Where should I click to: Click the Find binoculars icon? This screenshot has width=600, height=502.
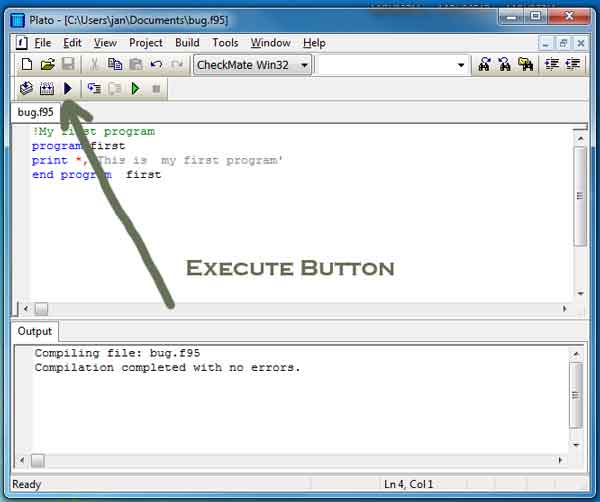(484, 64)
